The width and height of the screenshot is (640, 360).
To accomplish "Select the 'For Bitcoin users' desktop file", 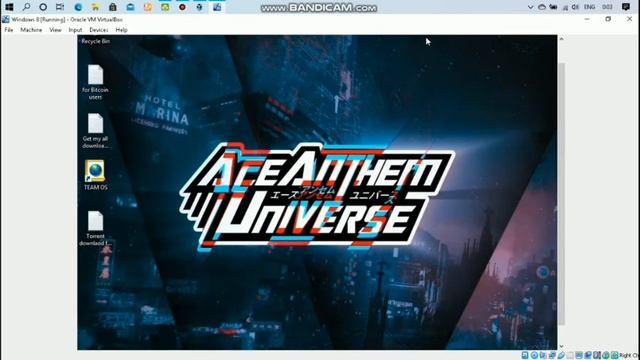I will click(x=95, y=82).
